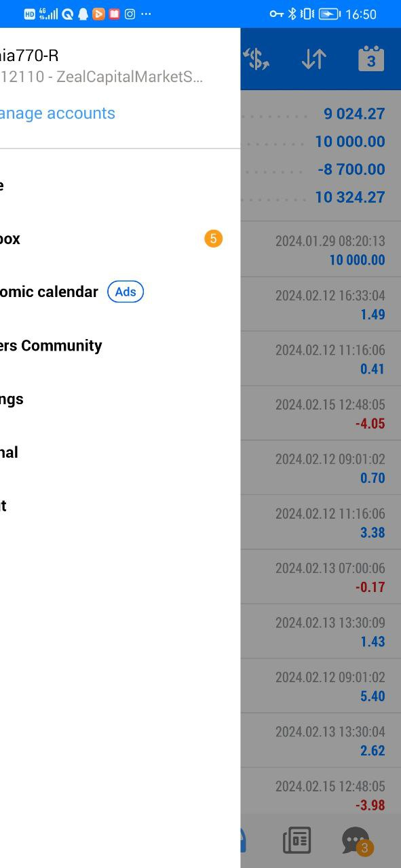The width and height of the screenshot is (401, 868).
Task: Select the 5.40 profit trade row
Action: 321,686
